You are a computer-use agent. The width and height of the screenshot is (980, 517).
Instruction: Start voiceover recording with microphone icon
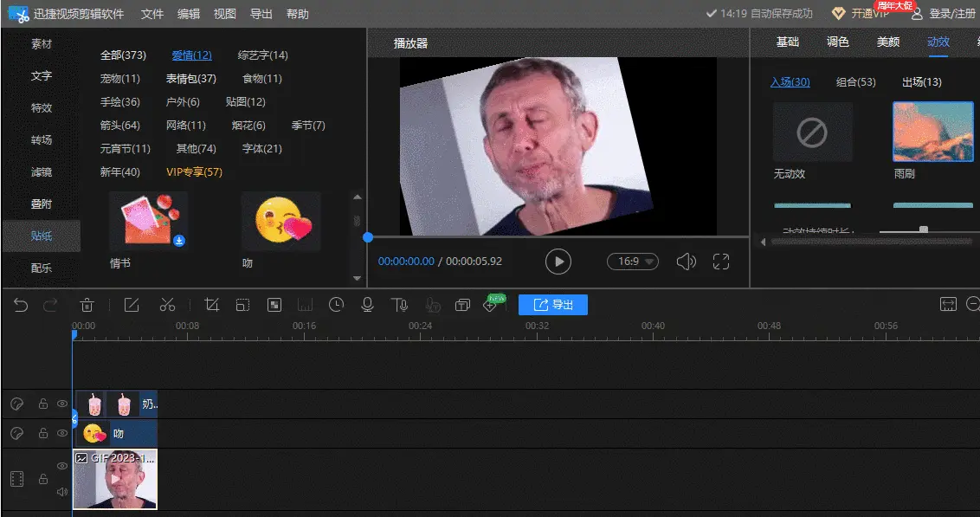tap(367, 305)
